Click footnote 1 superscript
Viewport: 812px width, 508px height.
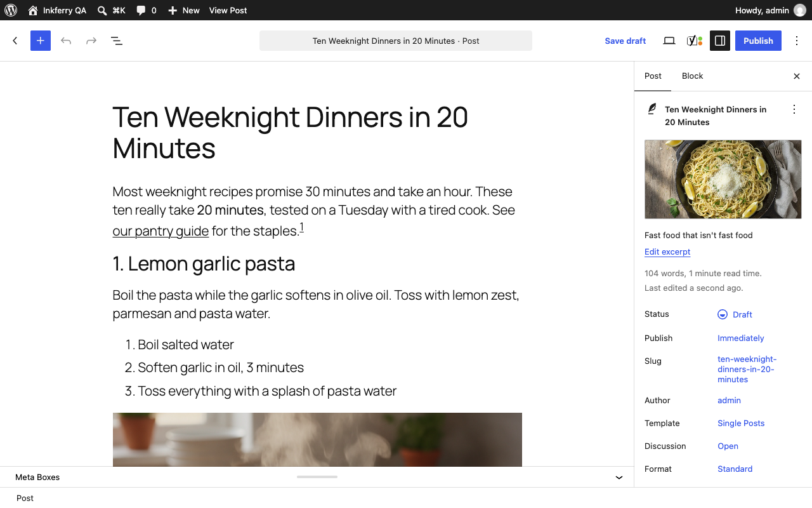point(302,227)
